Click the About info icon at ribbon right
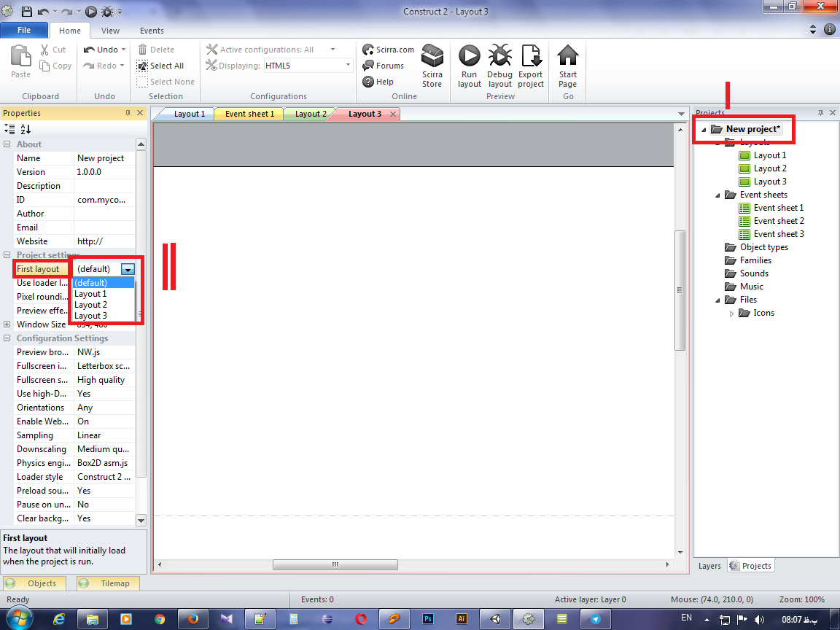The width and height of the screenshot is (840, 630). (829, 29)
